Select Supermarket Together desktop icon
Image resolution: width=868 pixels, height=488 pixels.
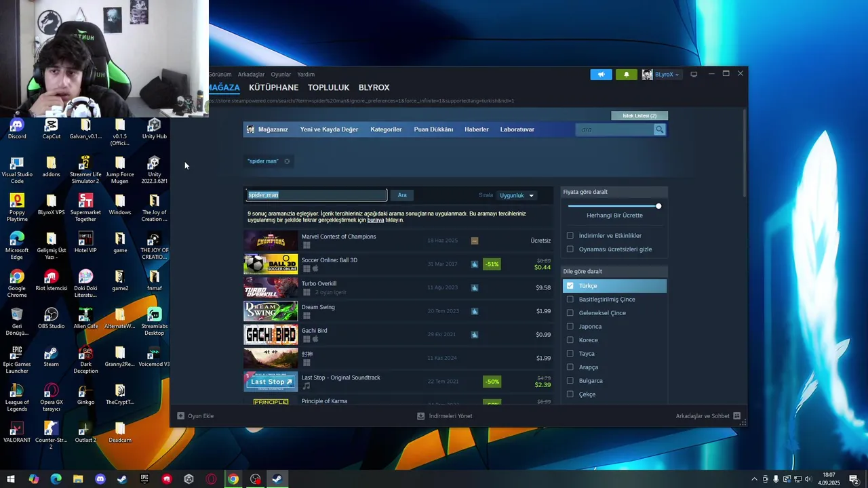85,208
